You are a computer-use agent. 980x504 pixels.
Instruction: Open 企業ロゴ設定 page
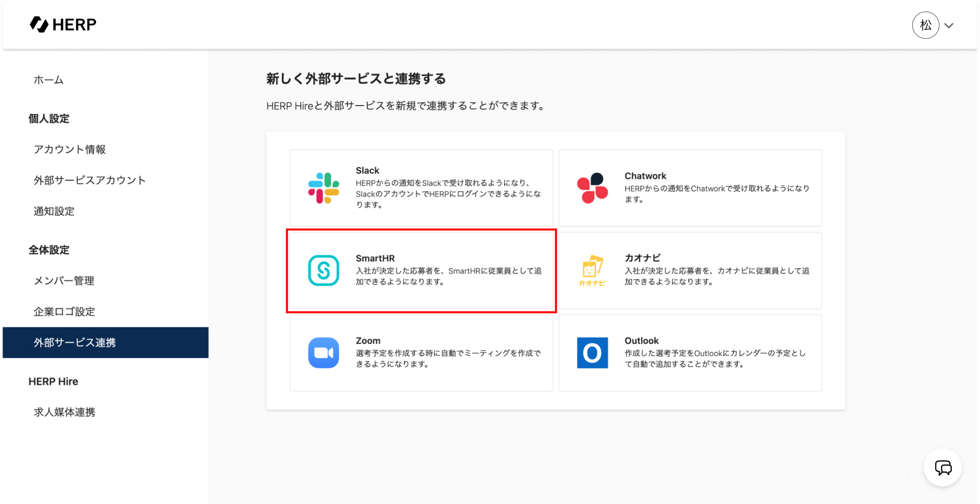coord(64,312)
